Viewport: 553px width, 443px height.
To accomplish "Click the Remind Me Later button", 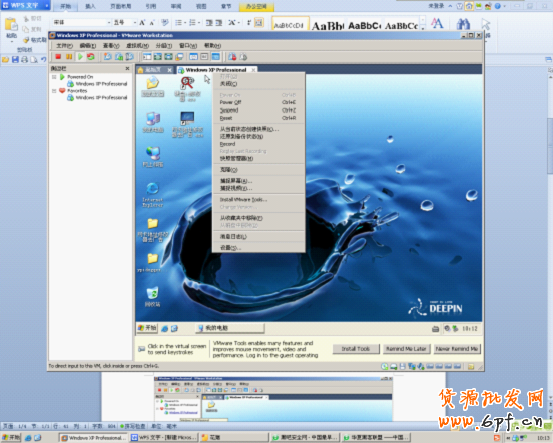I will [406, 349].
